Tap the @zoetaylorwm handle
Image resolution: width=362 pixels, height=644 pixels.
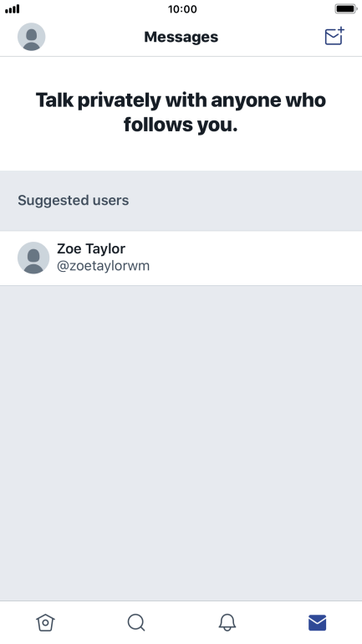click(x=103, y=266)
